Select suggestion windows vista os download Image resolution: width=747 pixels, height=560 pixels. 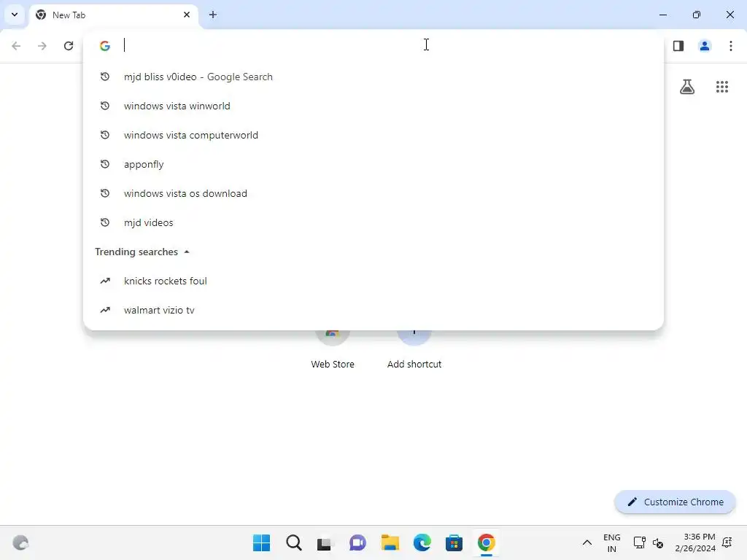pos(373,193)
